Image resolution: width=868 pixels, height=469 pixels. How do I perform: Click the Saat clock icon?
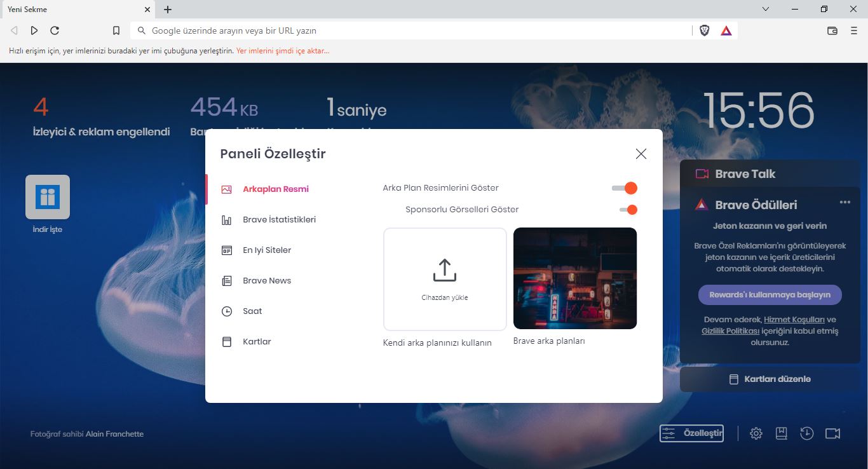click(226, 311)
